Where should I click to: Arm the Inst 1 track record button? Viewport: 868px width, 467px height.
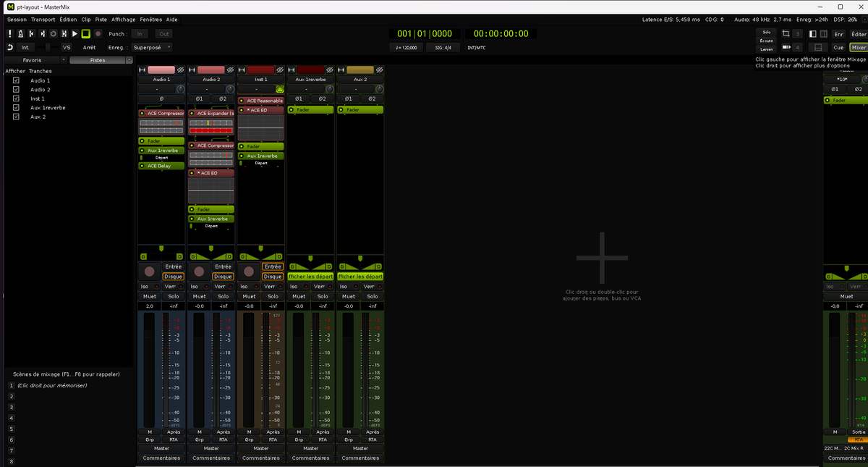249,272
